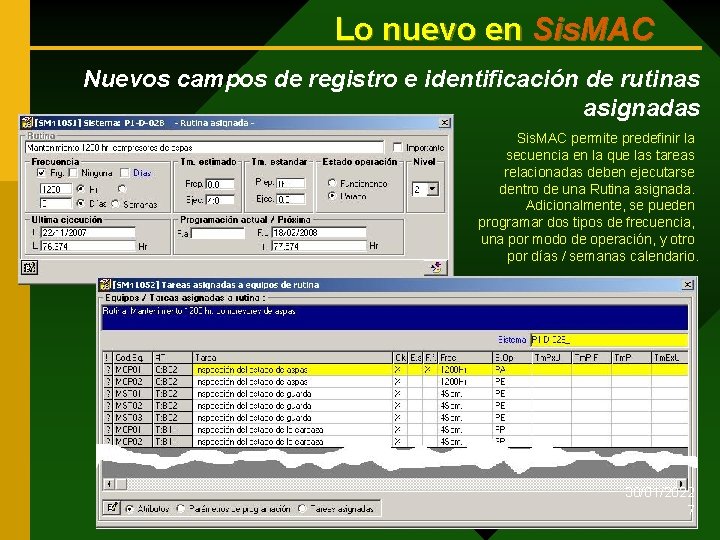The image size is (720, 540).
Task: Click the Tarea column header
Action: point(292,357)
